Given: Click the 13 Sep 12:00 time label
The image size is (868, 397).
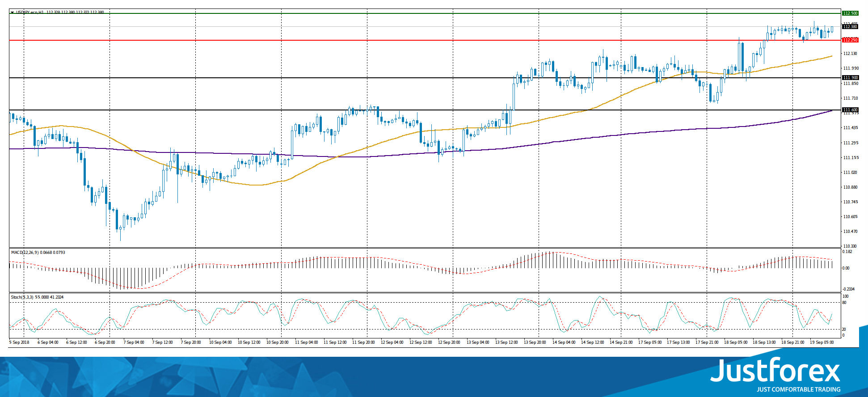Looking at the screenshot, I should [506, 342].
